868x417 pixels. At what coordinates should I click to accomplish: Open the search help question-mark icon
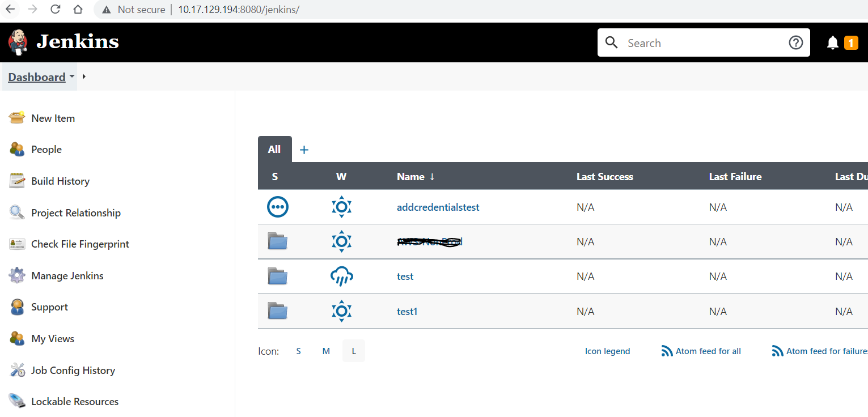click(x=796, y=42)
